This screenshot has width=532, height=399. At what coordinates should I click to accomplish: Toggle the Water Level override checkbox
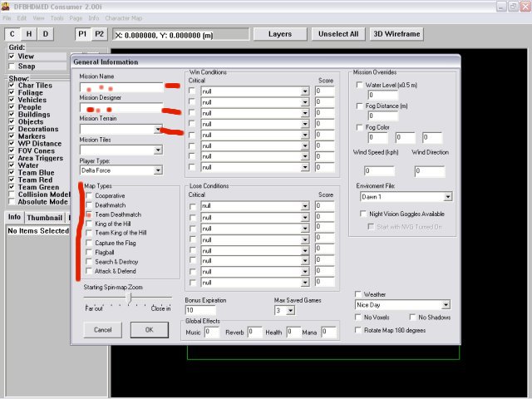tap(359, 85)
